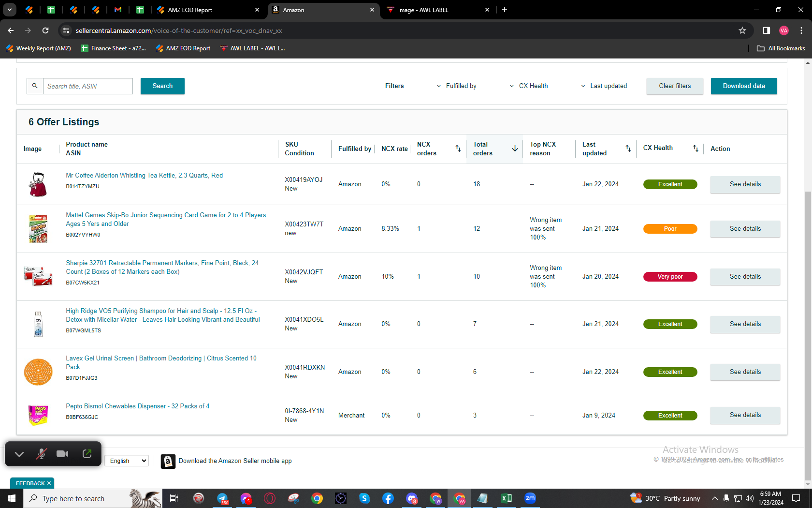Click the search magnifier icon beside the ASIN field

(x=35, y=86)
